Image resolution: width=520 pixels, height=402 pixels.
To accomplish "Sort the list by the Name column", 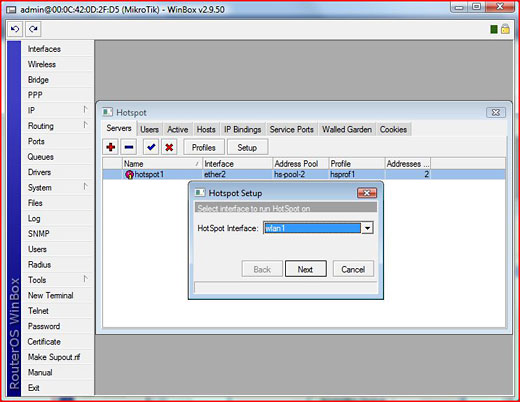I will tap(162, 164).
